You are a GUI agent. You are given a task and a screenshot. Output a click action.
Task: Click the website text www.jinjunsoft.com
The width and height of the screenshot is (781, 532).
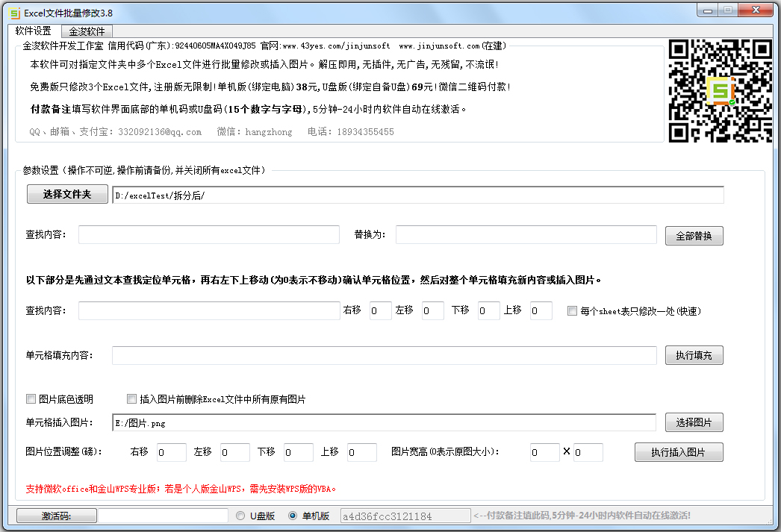click(x=439, y=46)
